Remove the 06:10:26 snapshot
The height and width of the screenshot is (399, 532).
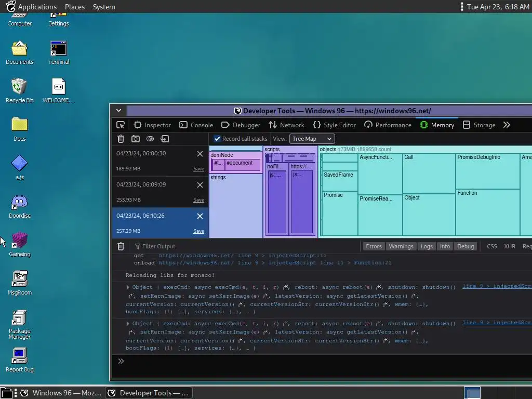pyautogui.click(x=200, y=216)
